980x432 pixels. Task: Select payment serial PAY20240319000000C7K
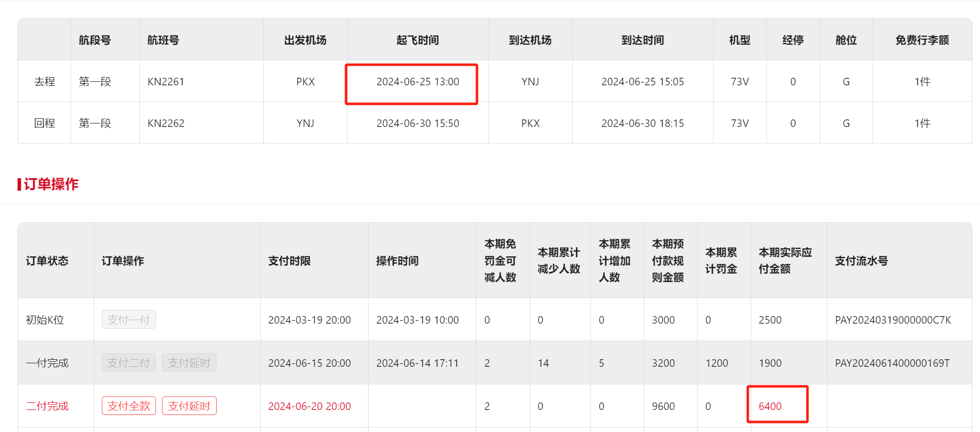click(893, 320)
